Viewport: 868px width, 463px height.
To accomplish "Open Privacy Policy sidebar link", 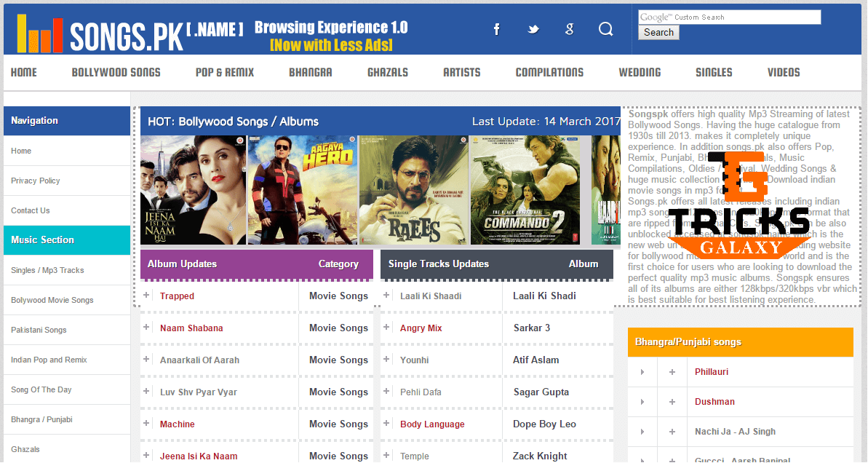I will (36, 181).
